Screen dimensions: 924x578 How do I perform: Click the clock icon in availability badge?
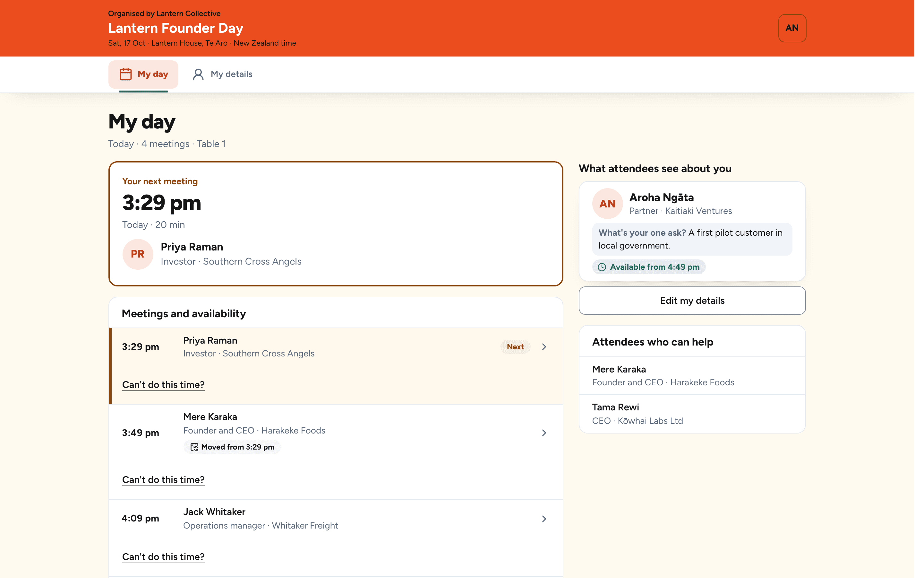pyautogui.click(x=601, y=267)
